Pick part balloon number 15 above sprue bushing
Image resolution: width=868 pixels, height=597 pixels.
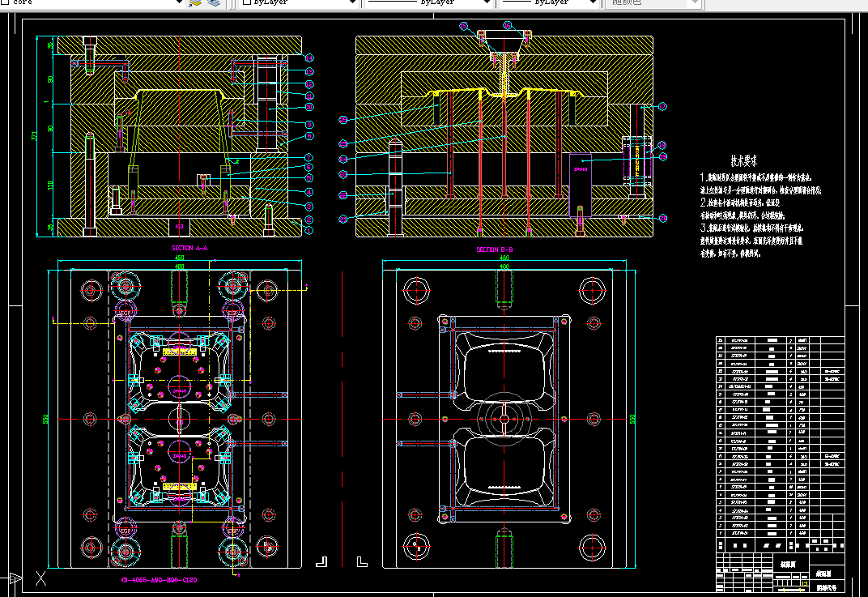463,26
